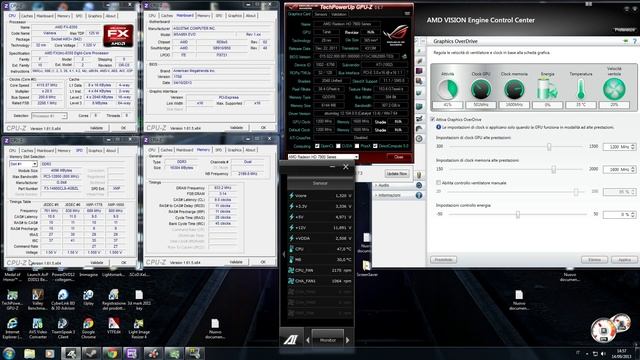Click the BIOS save icon in GPU-Z
The image size is (640, 360).
404,56
